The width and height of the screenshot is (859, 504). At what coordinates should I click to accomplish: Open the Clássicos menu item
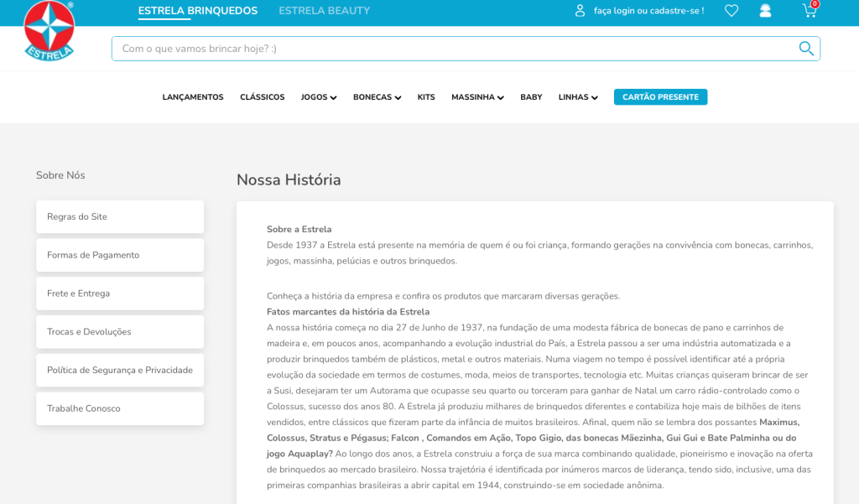(x=263, y=97)
